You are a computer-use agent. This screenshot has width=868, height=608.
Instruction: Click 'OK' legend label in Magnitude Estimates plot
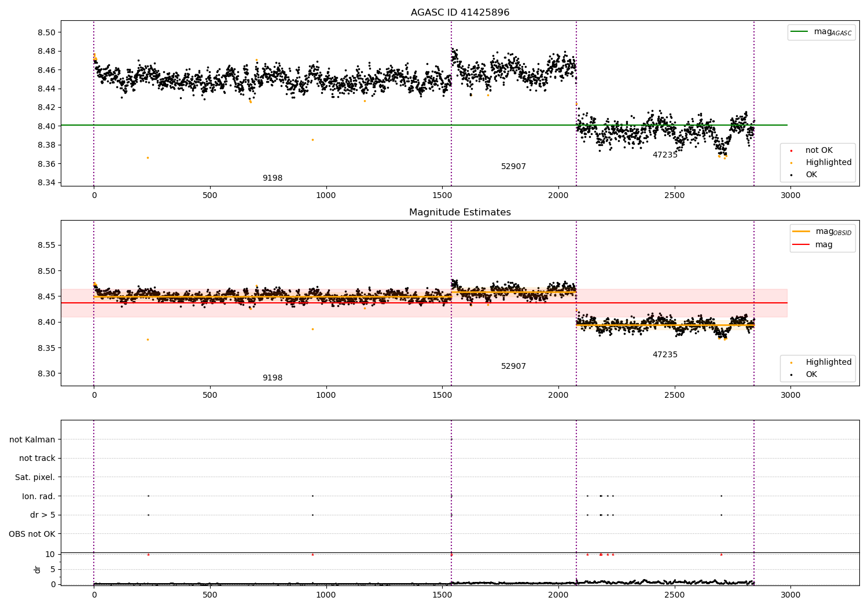point(811,375)
